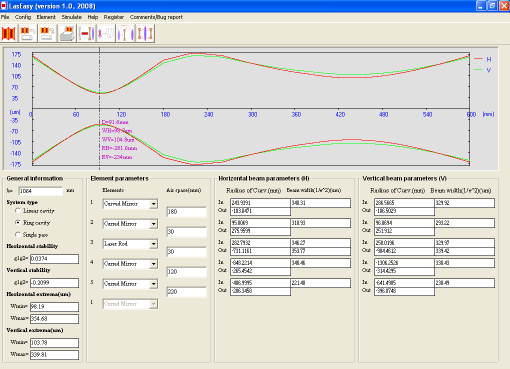
Task: Open the Help menu
Action: (x=93, y=17)
